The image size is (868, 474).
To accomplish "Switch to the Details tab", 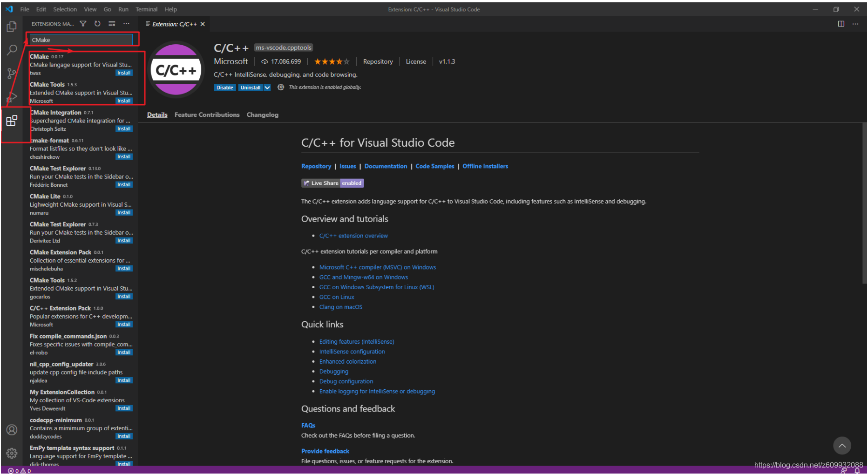I will coord(157,115).
